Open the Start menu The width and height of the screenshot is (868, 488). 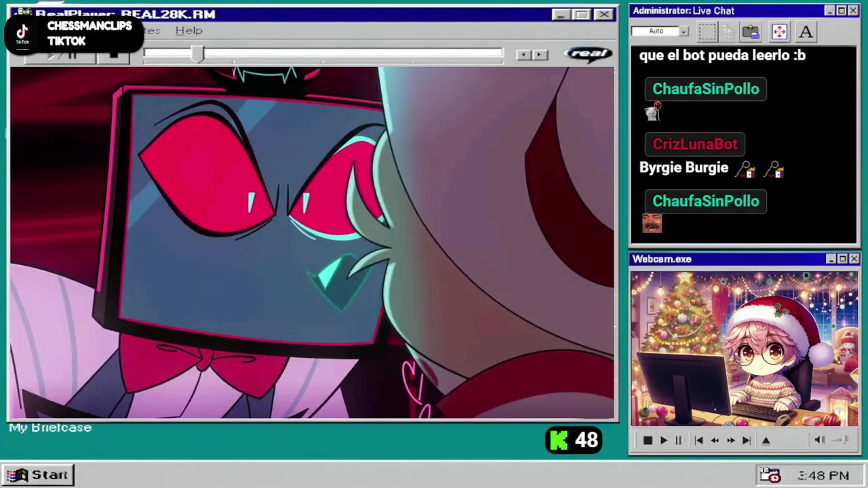coord(38,475)
